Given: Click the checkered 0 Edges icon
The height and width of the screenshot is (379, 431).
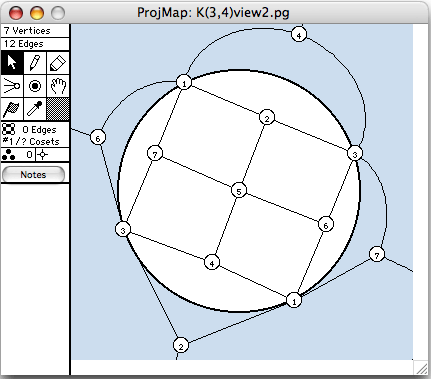Looking at the screenshot, I should (8, 129).
